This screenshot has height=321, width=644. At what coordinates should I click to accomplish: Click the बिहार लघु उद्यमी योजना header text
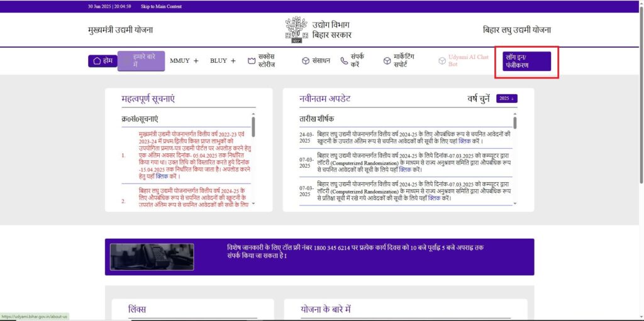tap(517, 30)
